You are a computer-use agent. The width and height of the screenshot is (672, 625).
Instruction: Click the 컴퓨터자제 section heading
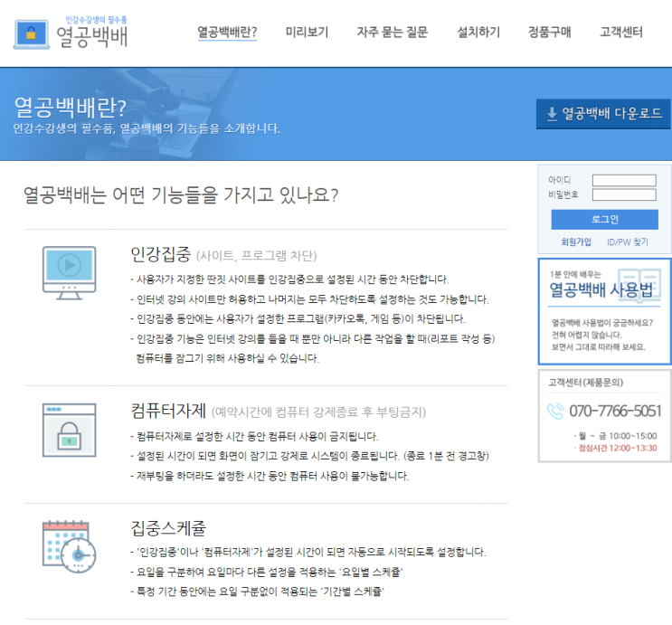click(168, 412)
